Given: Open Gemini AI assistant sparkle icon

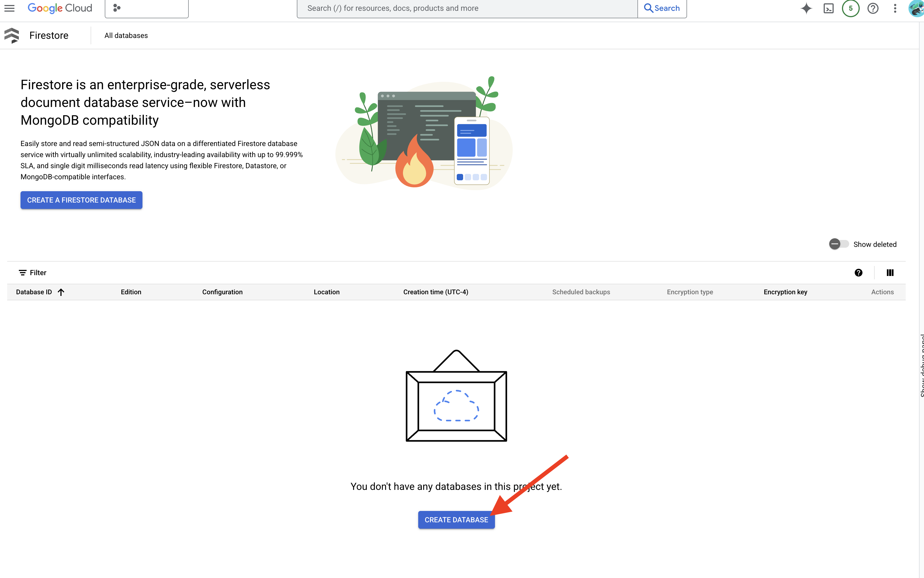Looking at the screenshot, I should pos(807,8).
